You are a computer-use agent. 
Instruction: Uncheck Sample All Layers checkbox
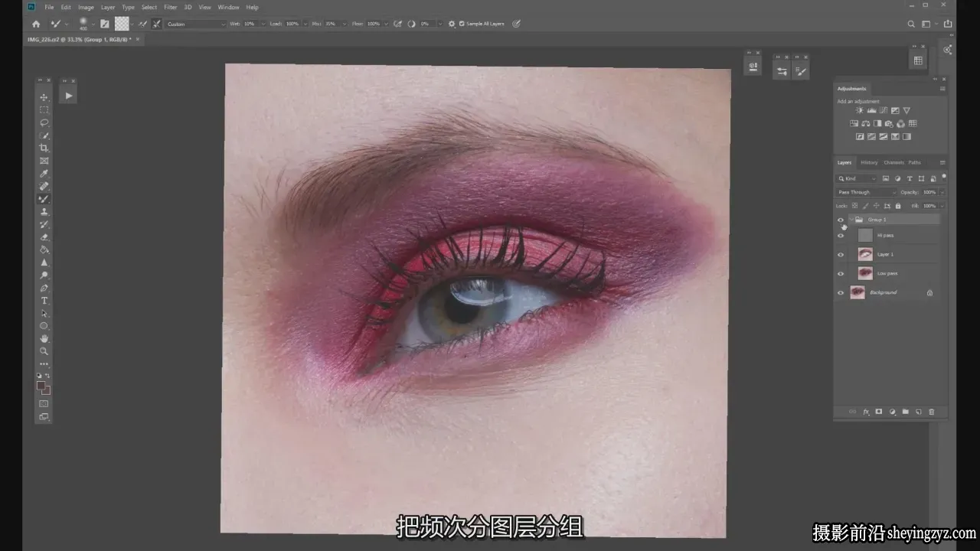pos(462,24)
